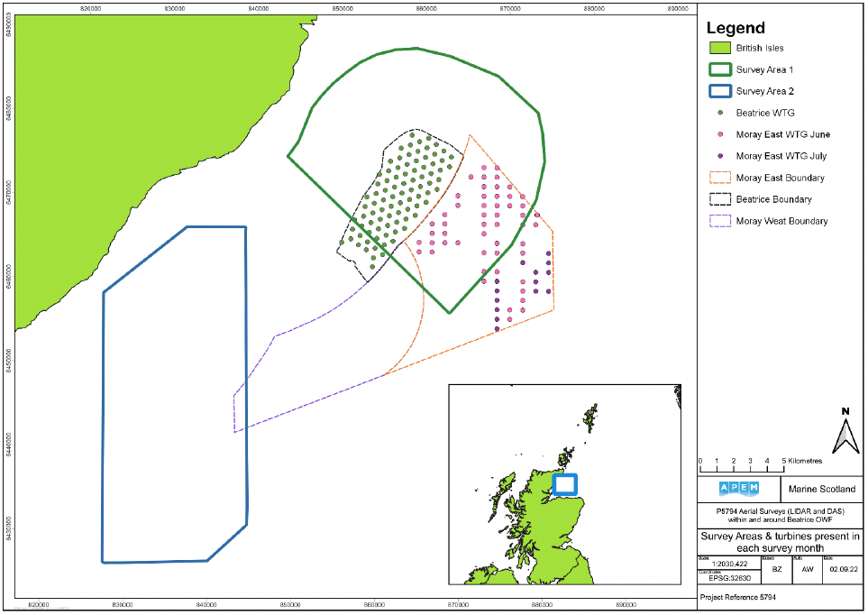This screenshot has width=868, height=615.
Task: Click the 'Survey Area 2' legend label
Action: (x=764, y=91)
